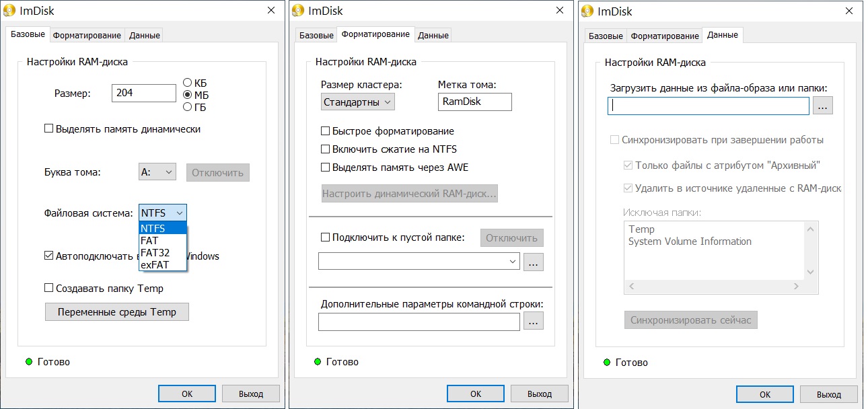Click the green Готово status indicator in the middle window
868x409 pixels.
[x=317, y=362]
